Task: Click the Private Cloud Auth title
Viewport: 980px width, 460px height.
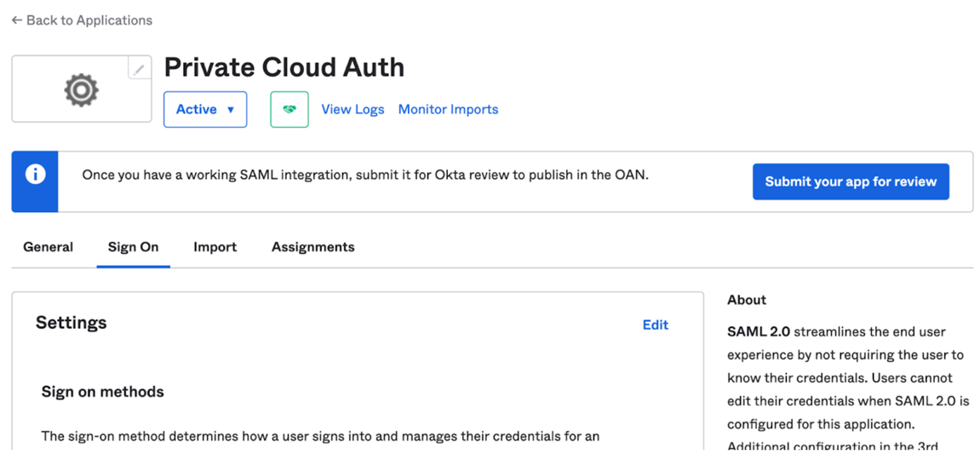Action: coord(284,67)
